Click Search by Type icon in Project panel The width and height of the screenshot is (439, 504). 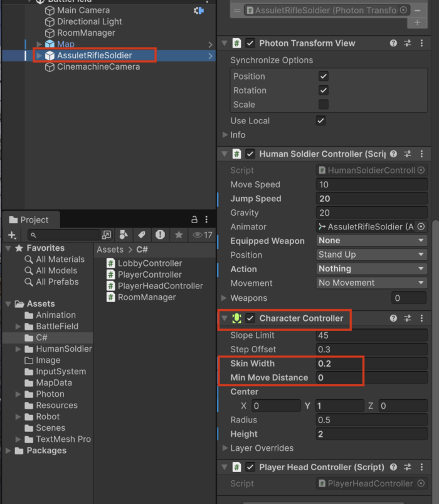coord(124,234)
